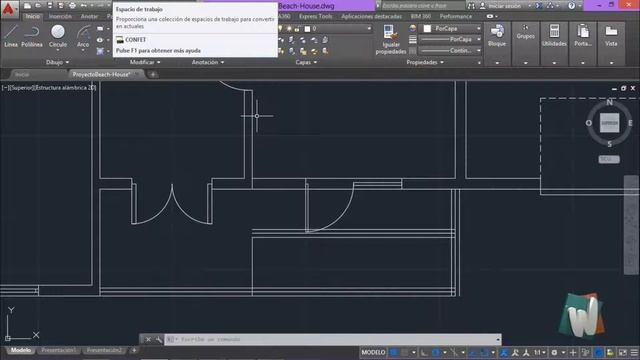The height and width of the screenshot is (360, 640).
Task: Expand the Propiedades panel
Action: [x=425, y=62]
